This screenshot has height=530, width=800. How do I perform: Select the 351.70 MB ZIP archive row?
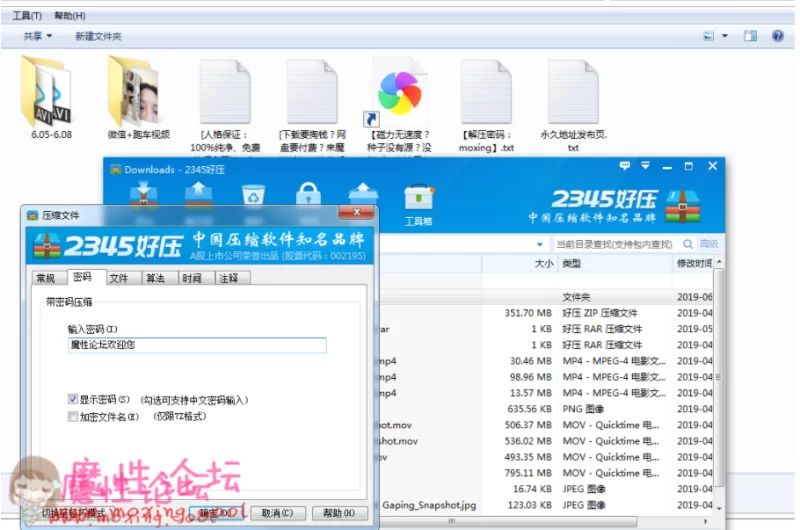pos(546,313)
